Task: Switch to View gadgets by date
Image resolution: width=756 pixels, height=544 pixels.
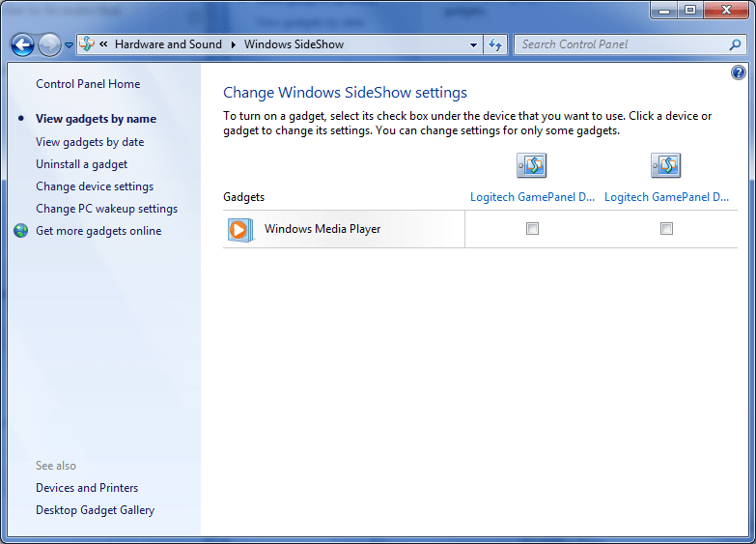Action: tap(90, 142)
